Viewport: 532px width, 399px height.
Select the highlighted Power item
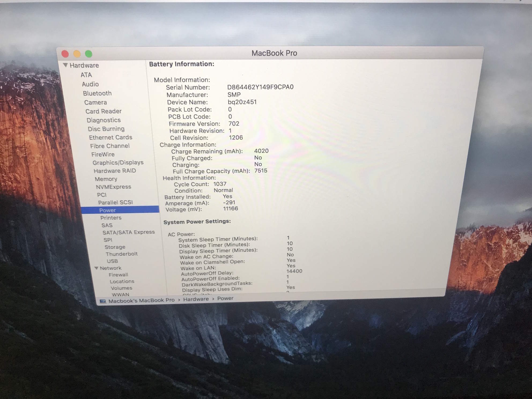point(108,210)
